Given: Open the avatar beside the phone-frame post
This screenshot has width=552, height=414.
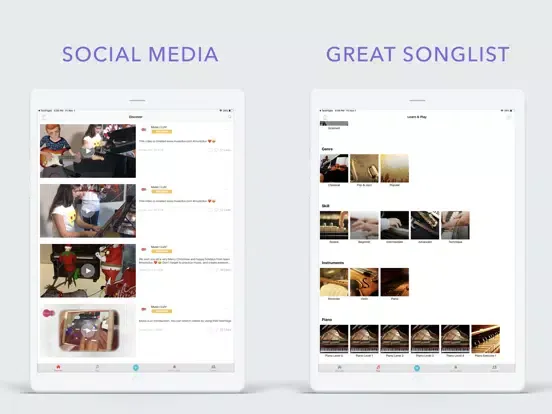Looking at the screenshot, I should (x=144, y=309).
